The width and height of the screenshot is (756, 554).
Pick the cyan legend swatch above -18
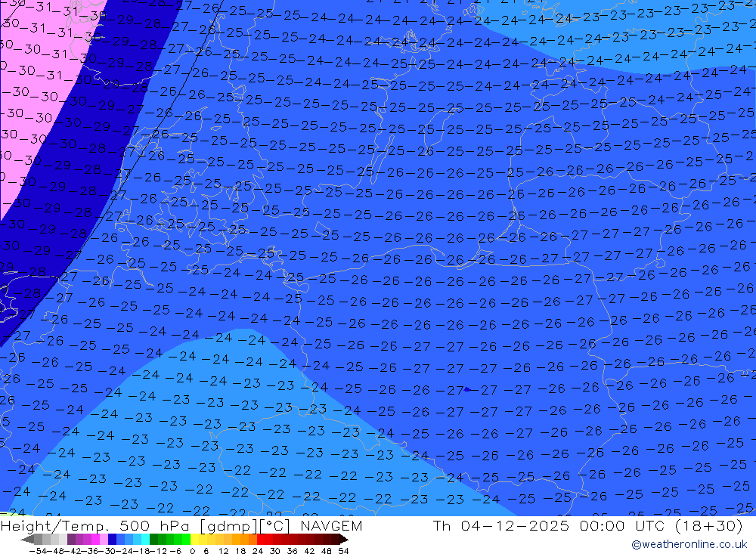click(145, 539)
